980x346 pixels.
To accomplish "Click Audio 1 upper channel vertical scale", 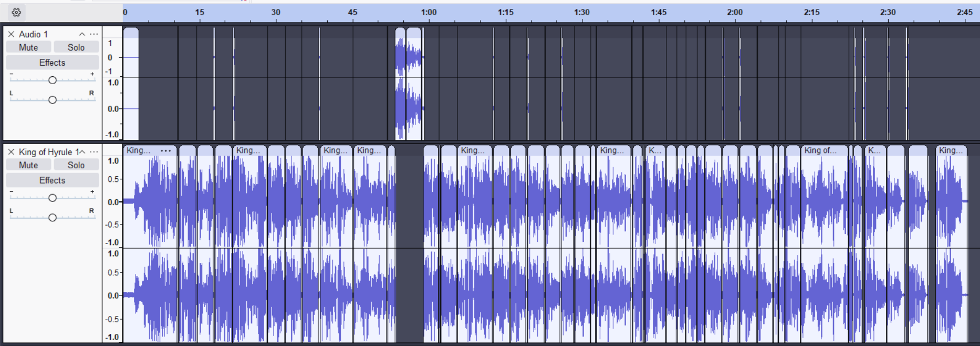I will (x=112, y=57).
